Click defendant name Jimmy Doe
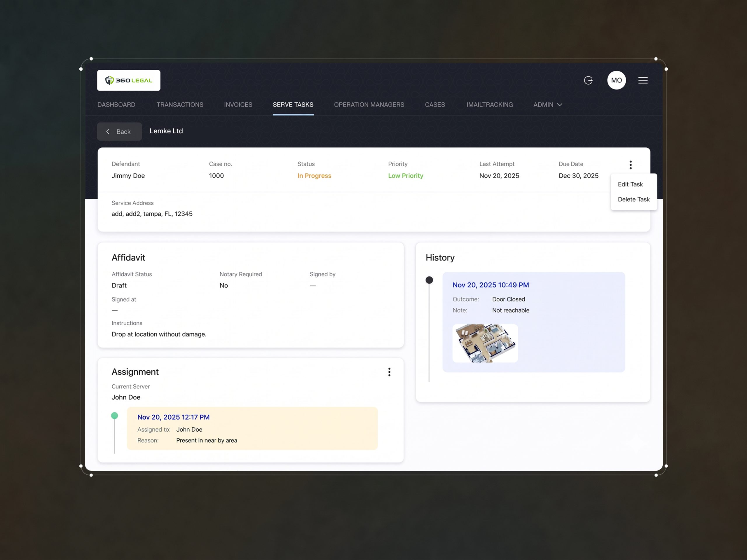 (x=128, y=176)
